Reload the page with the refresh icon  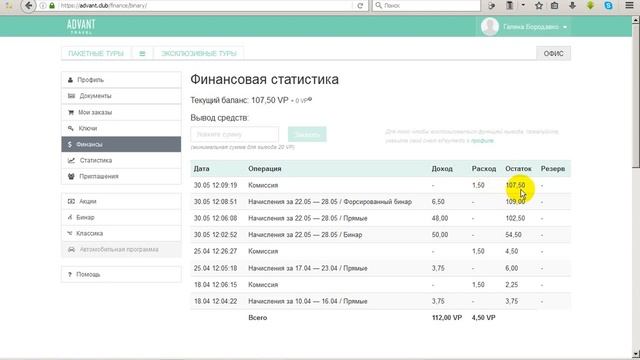[x=360, y=6]
